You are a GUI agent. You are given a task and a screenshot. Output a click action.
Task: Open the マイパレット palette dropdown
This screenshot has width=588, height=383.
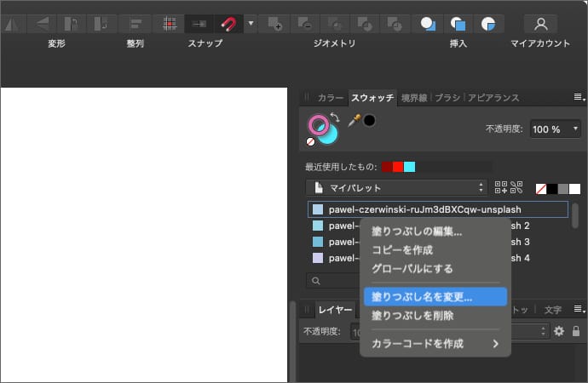click(396, 187)
